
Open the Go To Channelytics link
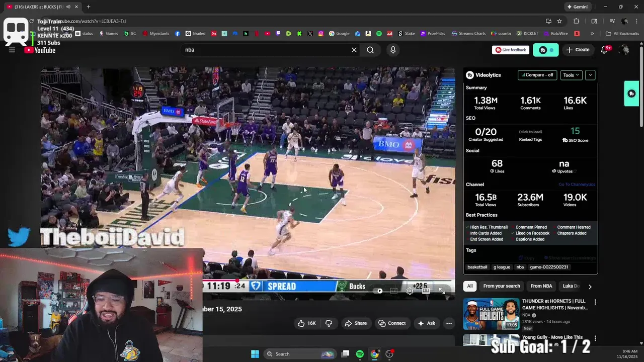point(577,185)
